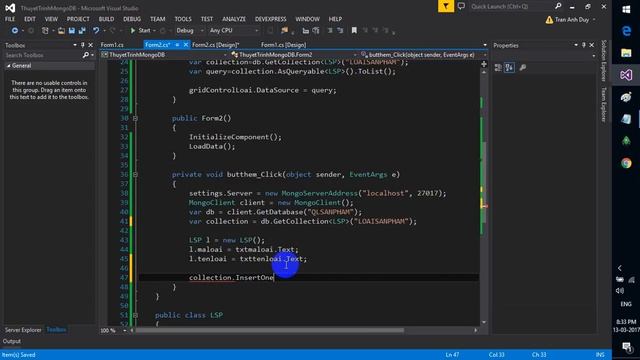This screenshot has height=360, width=640.
Task: Close the Toolbox panel
Action: pos(91,45)
